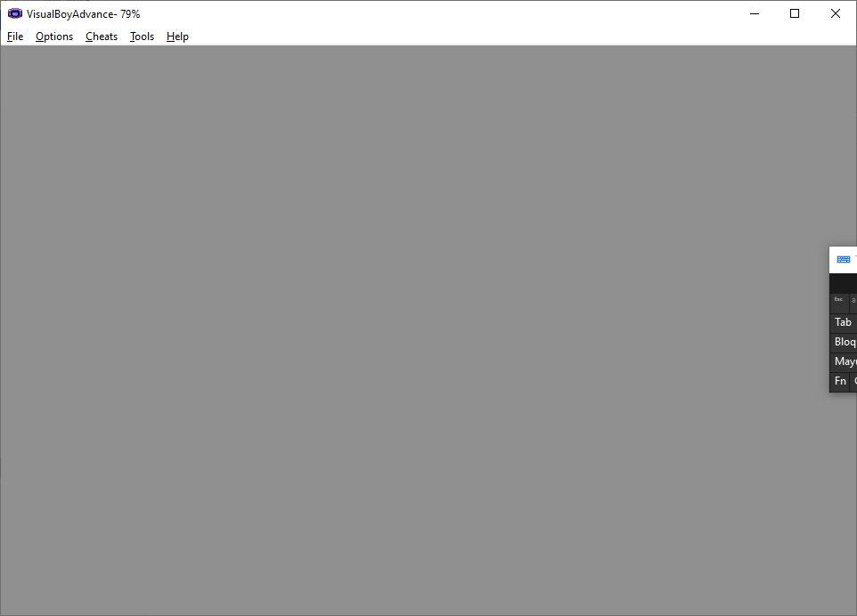The image size is (857, 616).
Task: Toggle the Fn key on on-screen keyboard
Action: coord(840,381)
